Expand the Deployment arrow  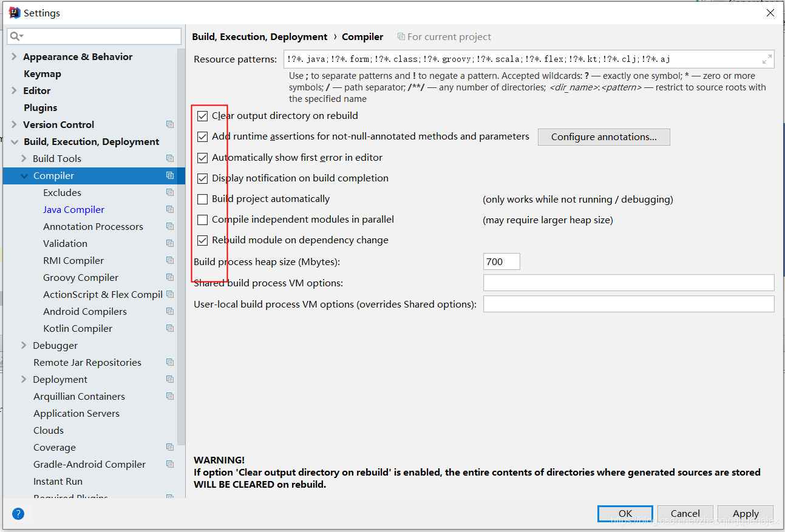click(x=24, y=379)
